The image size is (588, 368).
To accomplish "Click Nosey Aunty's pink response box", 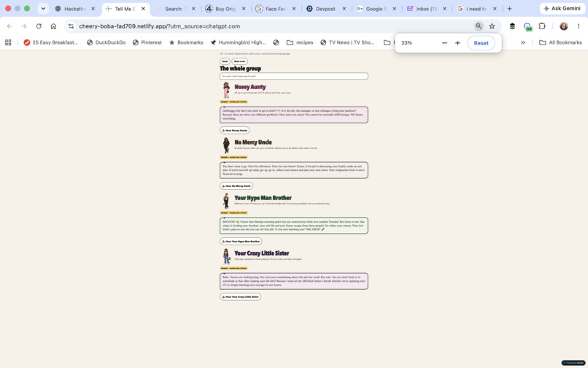I will [x=293, y=115].
